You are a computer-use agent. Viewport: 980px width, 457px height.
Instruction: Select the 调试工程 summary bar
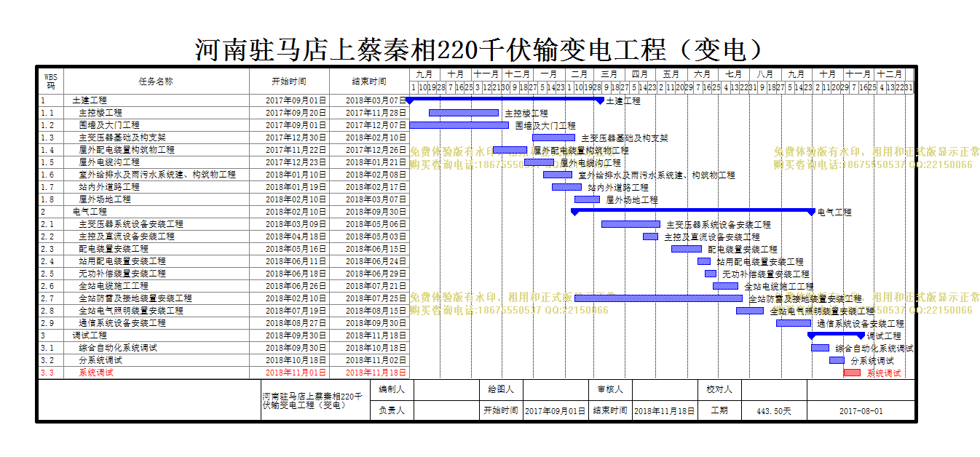pos(836,335)
